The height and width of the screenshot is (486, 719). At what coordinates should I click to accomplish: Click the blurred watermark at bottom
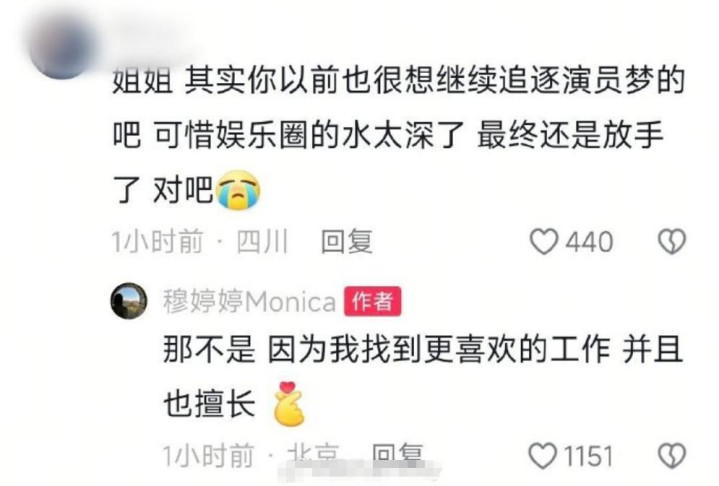[362, 471]
